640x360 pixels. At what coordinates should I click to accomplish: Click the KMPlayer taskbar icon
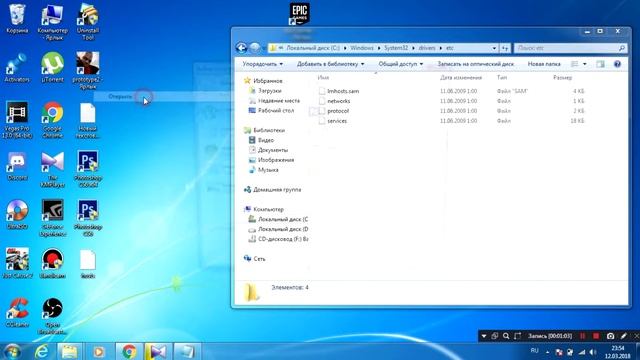tap(158, 351)
